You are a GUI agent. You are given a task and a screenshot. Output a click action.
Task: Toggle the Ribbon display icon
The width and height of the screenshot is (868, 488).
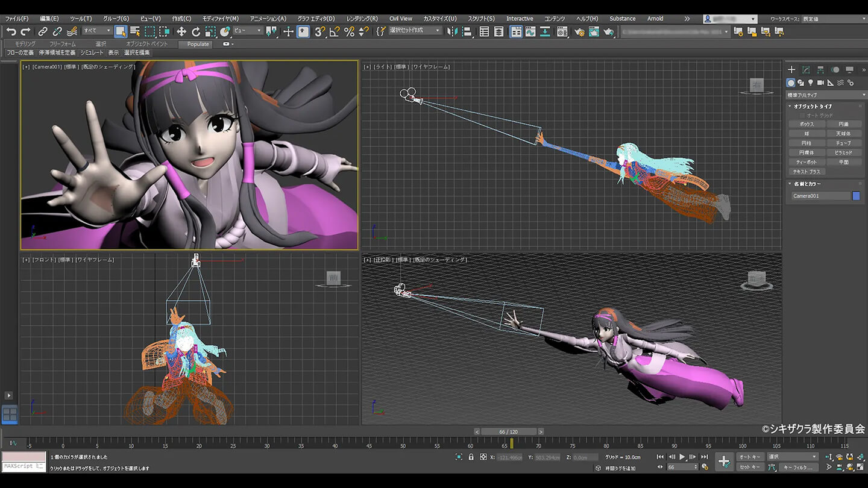click(x=516, y=31)
